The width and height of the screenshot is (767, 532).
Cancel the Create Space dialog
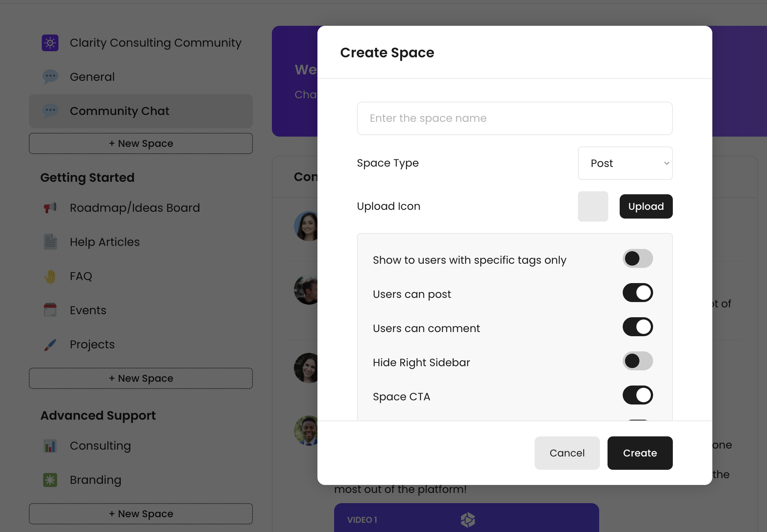pyautogui.click(x=567, y=453)
